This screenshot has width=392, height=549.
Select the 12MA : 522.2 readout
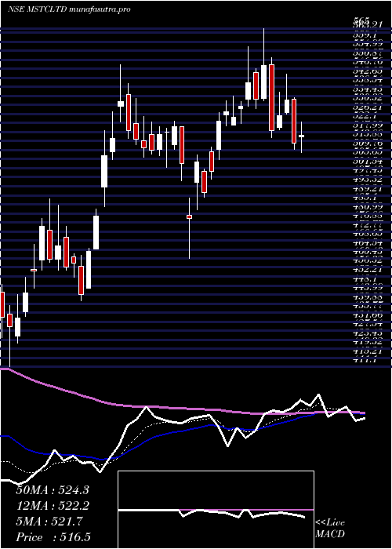click(53, 506)
